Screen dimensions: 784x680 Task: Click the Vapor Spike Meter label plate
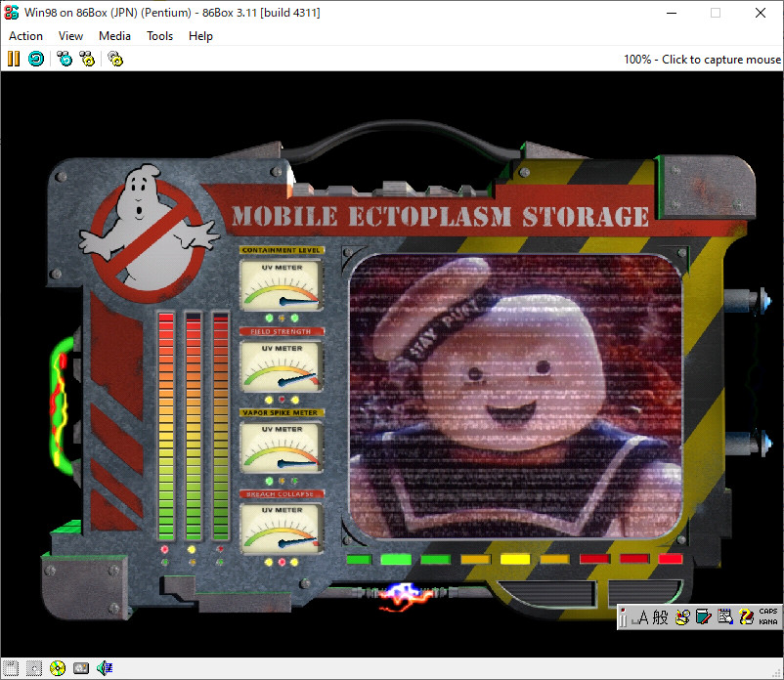282,412
